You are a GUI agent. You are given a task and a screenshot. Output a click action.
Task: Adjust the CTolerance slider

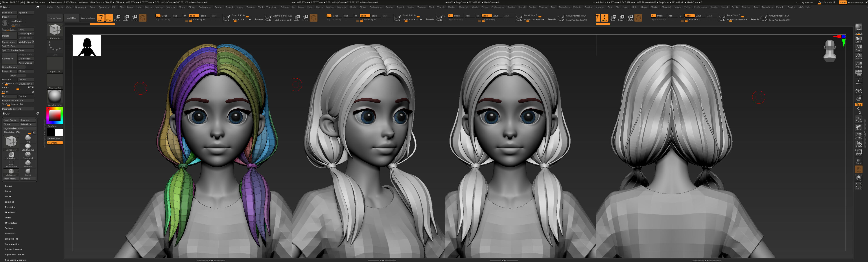[9, 84]
